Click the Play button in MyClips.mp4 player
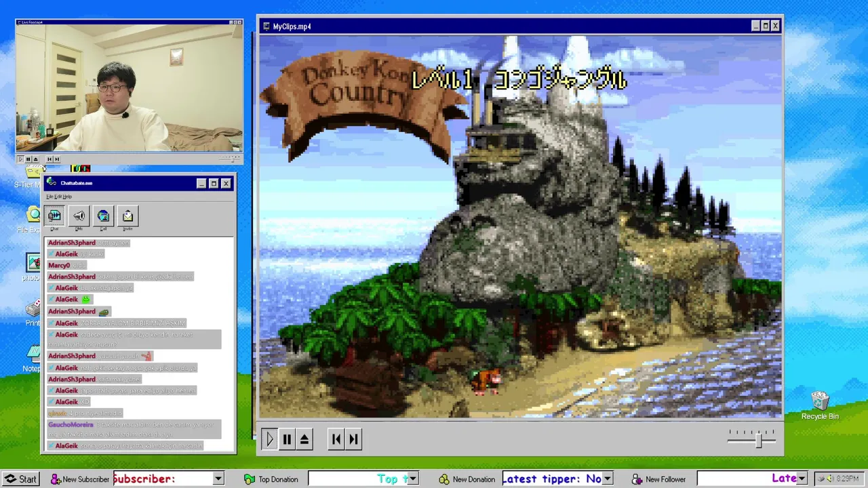Viewport: 868px width, 488px height. point(269,439)
